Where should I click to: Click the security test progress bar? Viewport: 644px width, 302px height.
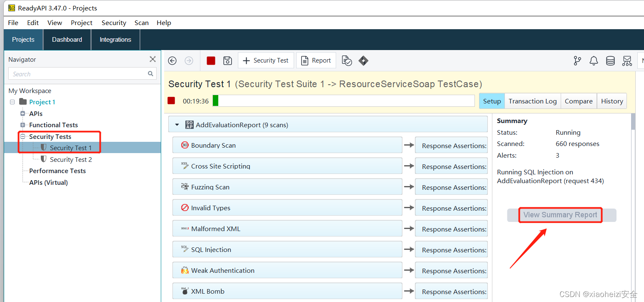[x=343, y=101]
